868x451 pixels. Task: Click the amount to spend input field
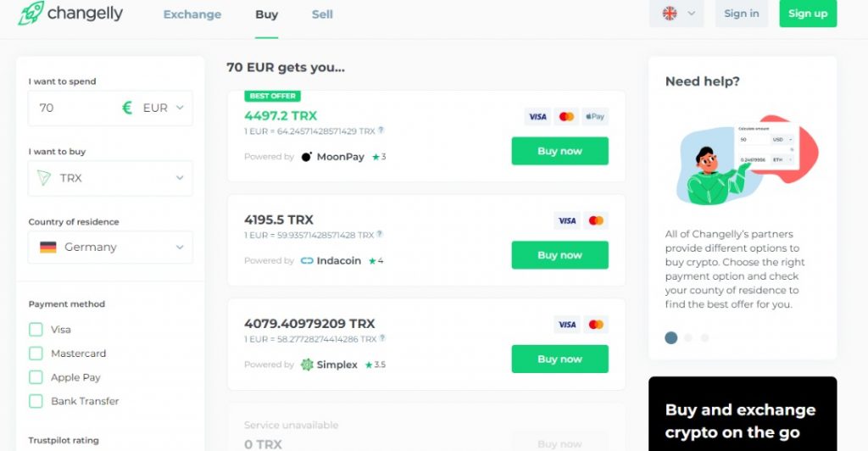pos(75,108)
